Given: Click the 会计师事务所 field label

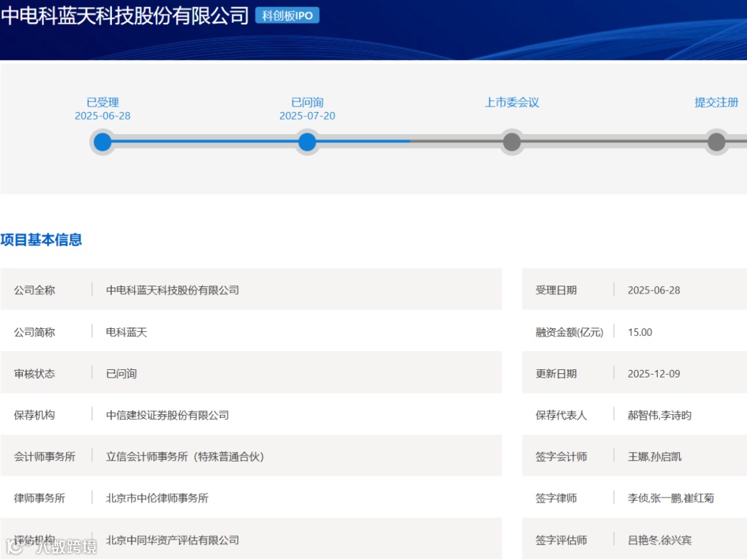Looking at the screenshot, I should (x=45, y=457).
